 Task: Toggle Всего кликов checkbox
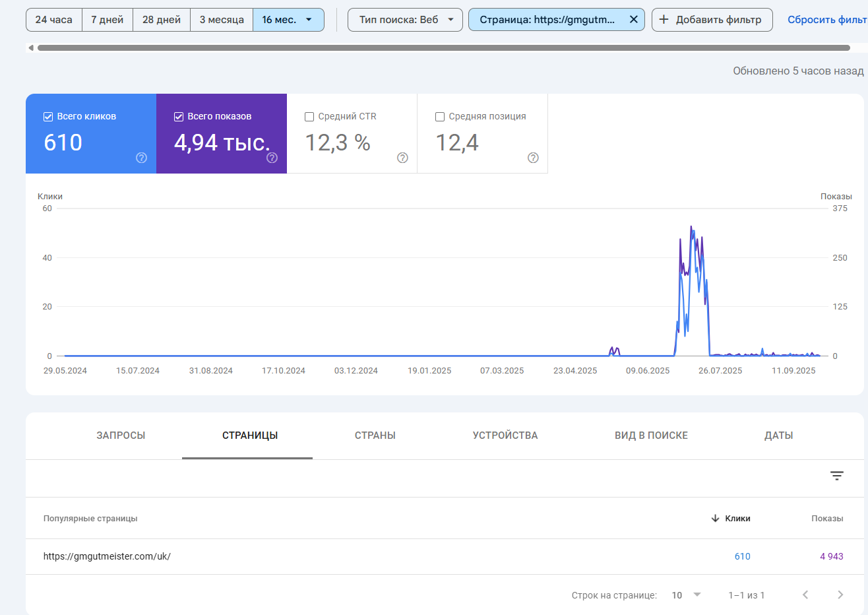(48, 117)
